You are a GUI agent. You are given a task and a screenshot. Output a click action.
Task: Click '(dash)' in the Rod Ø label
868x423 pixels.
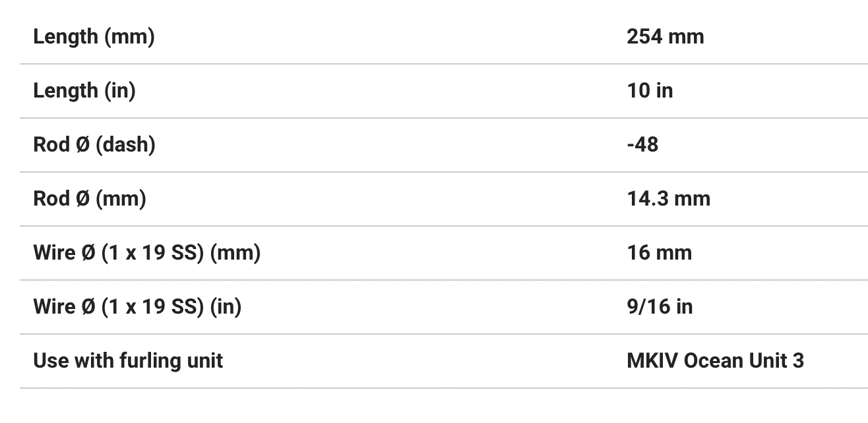125,144
